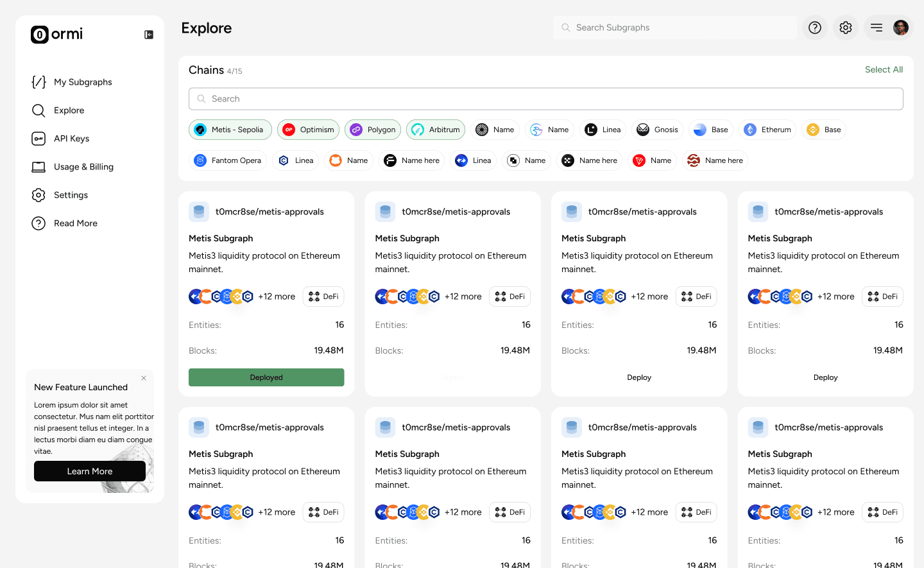The width and height of the screenshot is (924, 568).
Task: Focus the Chains Search field
Action: pos(546,99)
